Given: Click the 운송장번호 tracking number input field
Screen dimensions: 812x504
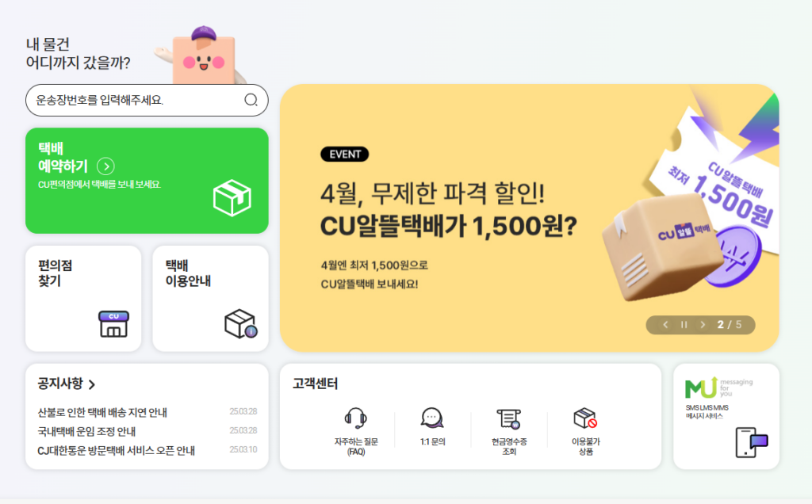Looking at the screenshot, I should coord(147,101).
